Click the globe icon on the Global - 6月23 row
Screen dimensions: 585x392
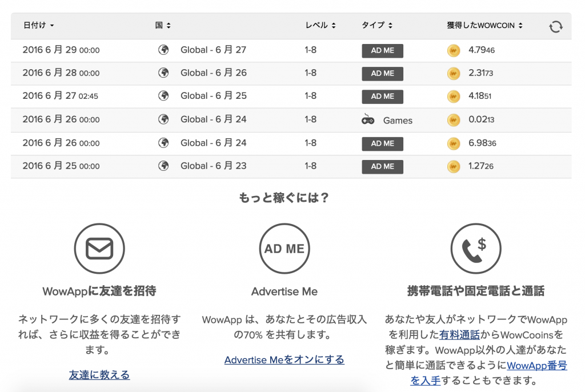[163, 166]
